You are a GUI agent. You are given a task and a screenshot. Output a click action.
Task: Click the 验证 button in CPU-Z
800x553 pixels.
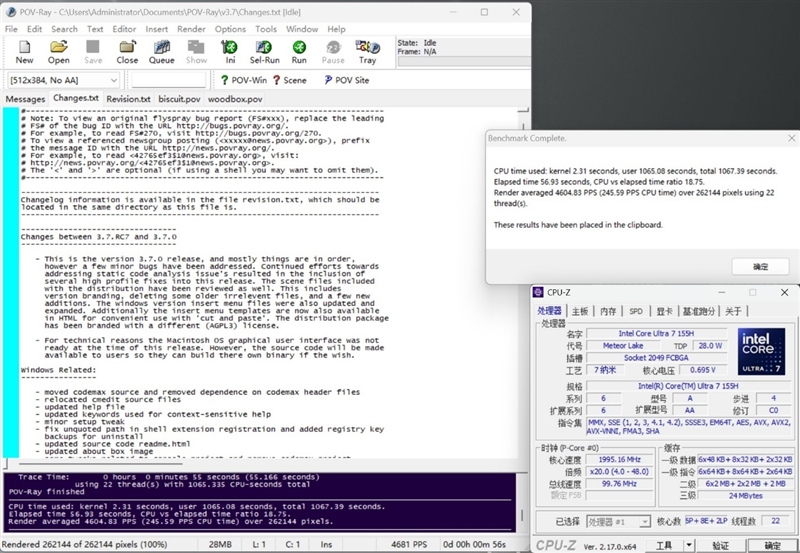(719, 545)
